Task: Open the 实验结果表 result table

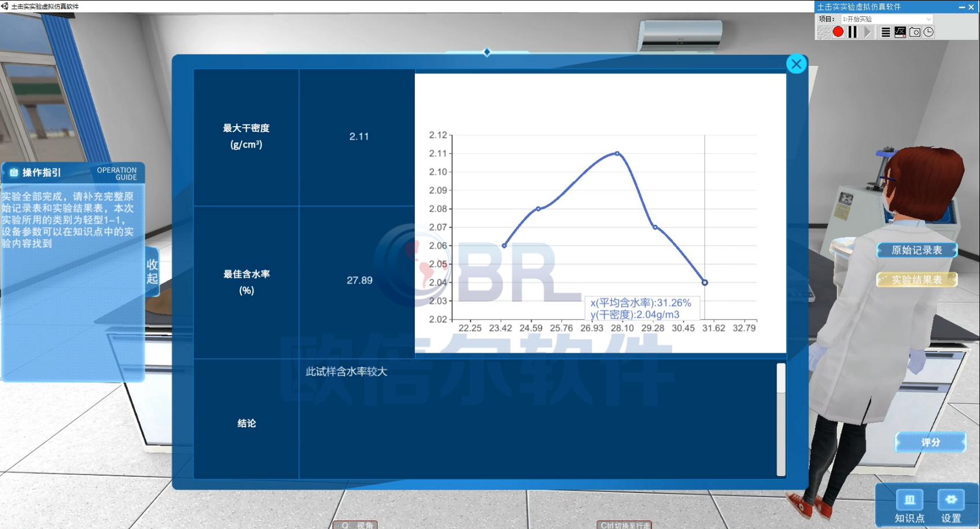Action: click(917, 280)
